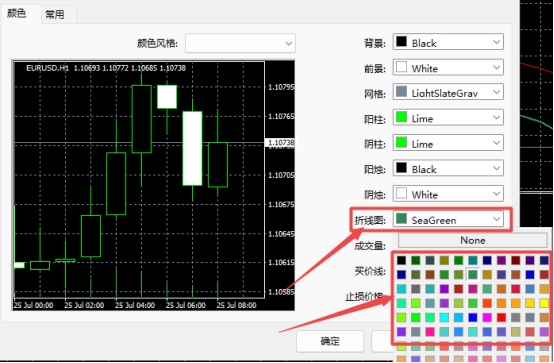The height and width of the screenshot is (363, 554).
Task: Confirm settings with the 确定 button
Action: [x=330, y=341]
